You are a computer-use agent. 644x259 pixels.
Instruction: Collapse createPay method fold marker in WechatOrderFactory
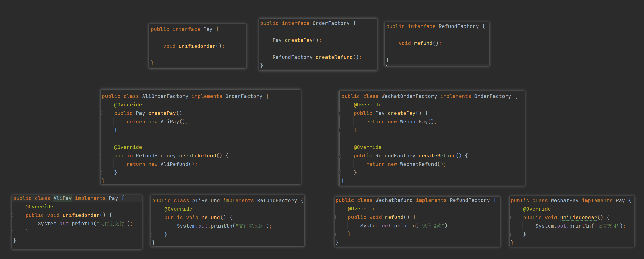point(340,113)
